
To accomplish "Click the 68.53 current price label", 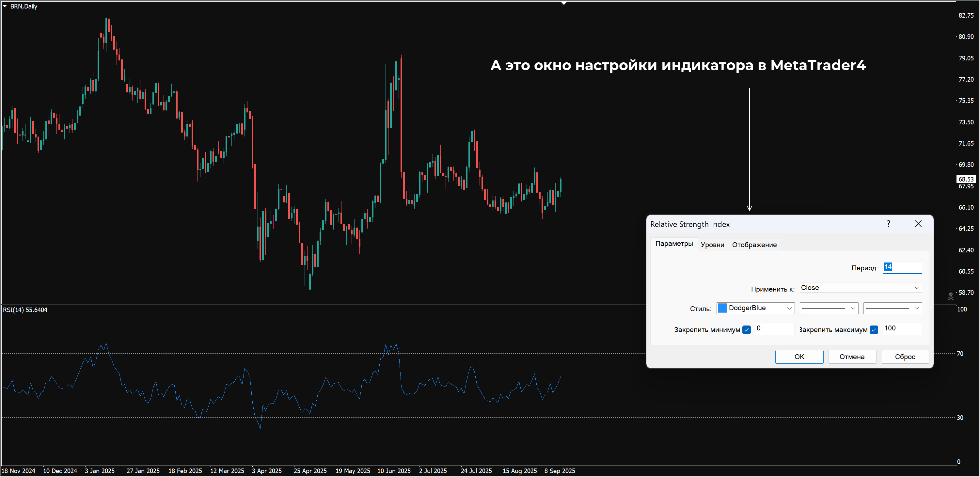I will 966,179.
